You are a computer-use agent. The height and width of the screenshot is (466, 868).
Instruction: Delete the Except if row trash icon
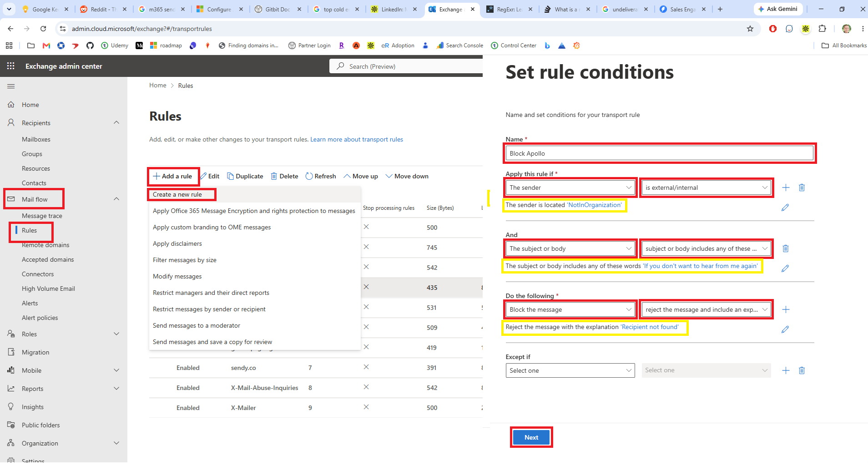[x=802, y=370]
